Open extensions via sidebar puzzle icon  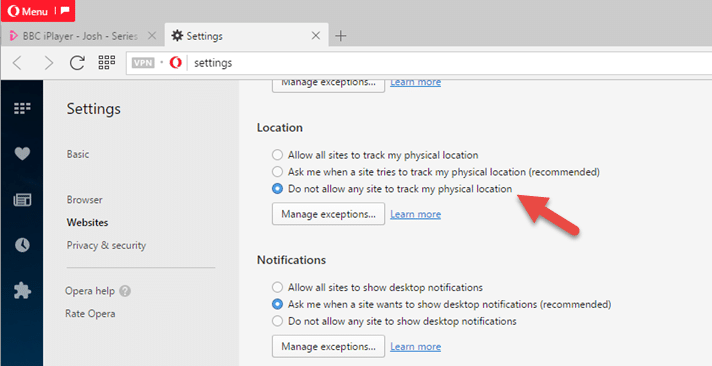coord(22,290)
